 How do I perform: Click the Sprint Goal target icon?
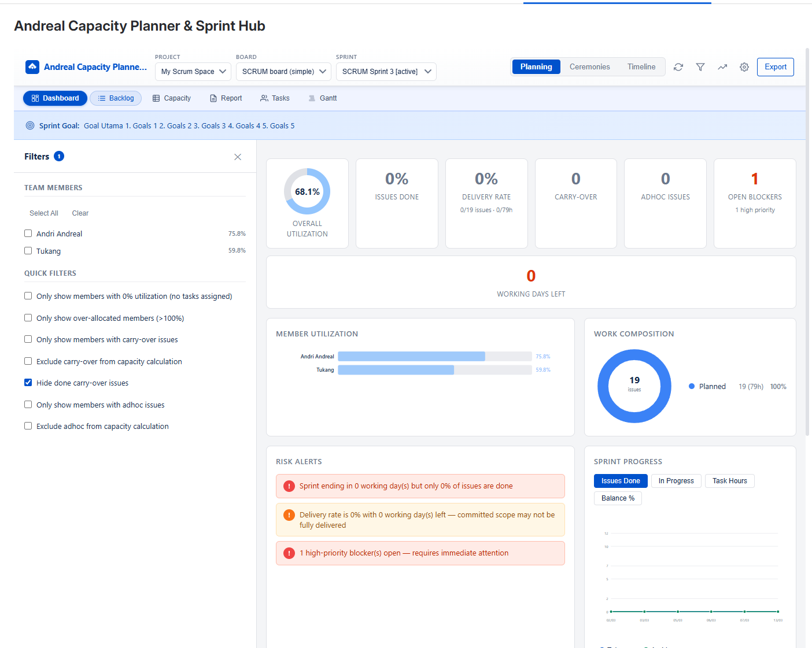coord(30,125)
